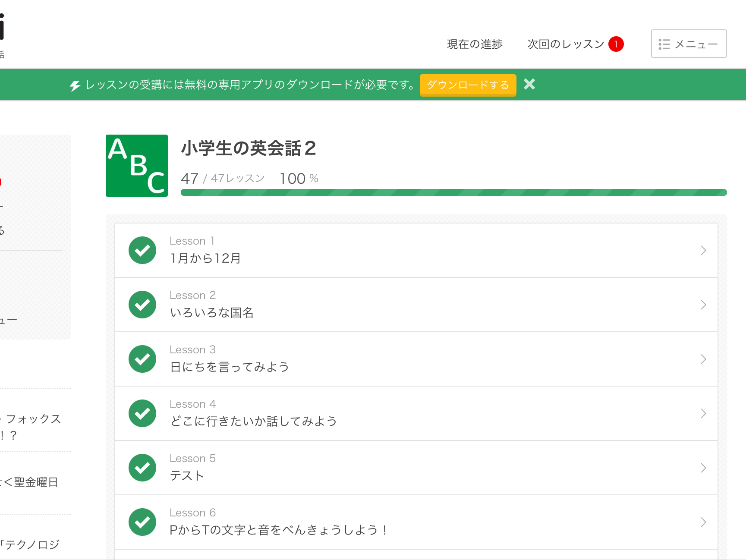Click the lightning bolt icon in banner
Screen dimensions: 746x560
[x=75, y=85]
